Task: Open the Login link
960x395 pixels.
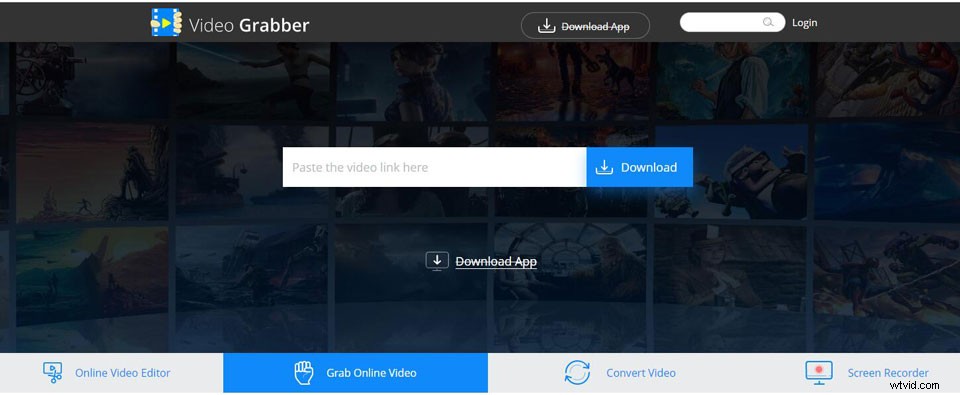Action: (x=804, y=23)
